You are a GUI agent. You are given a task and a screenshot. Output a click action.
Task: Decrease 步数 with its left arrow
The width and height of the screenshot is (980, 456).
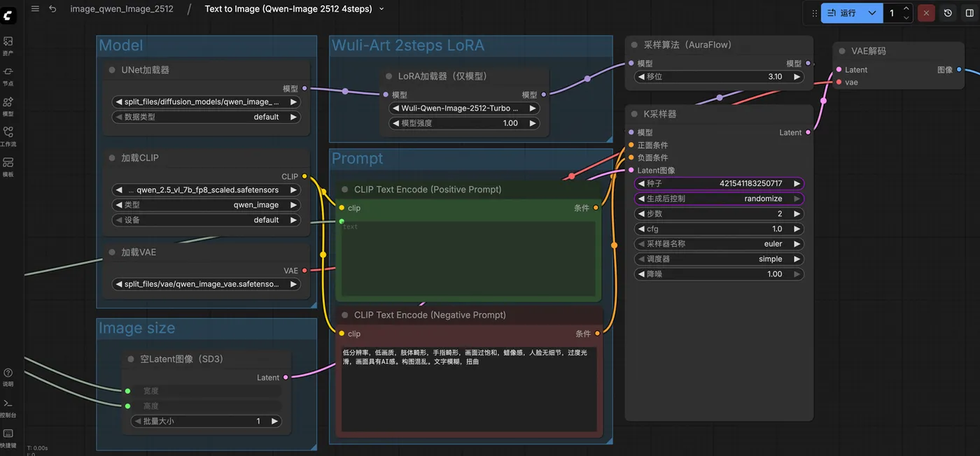click(641, 214)
